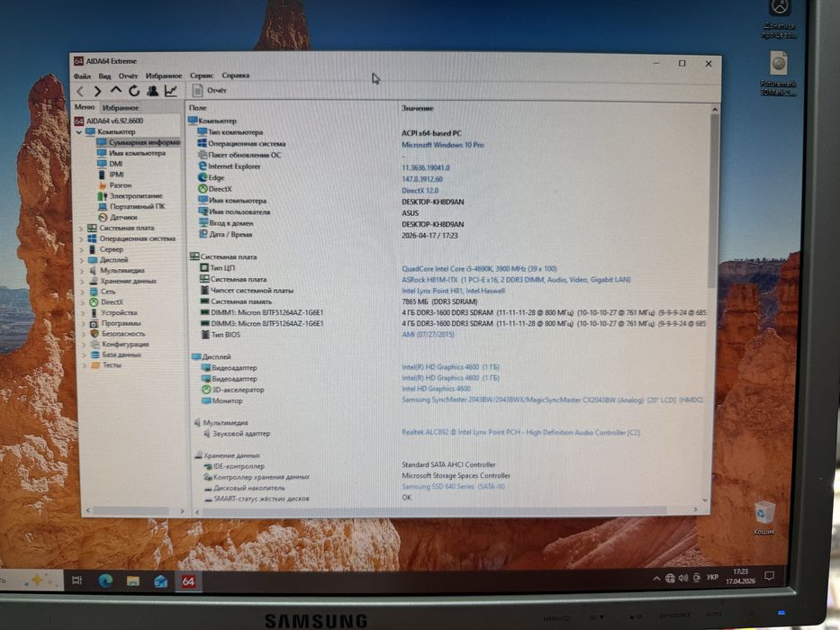Refresh the report with the Refresh icon

point(134,91)
